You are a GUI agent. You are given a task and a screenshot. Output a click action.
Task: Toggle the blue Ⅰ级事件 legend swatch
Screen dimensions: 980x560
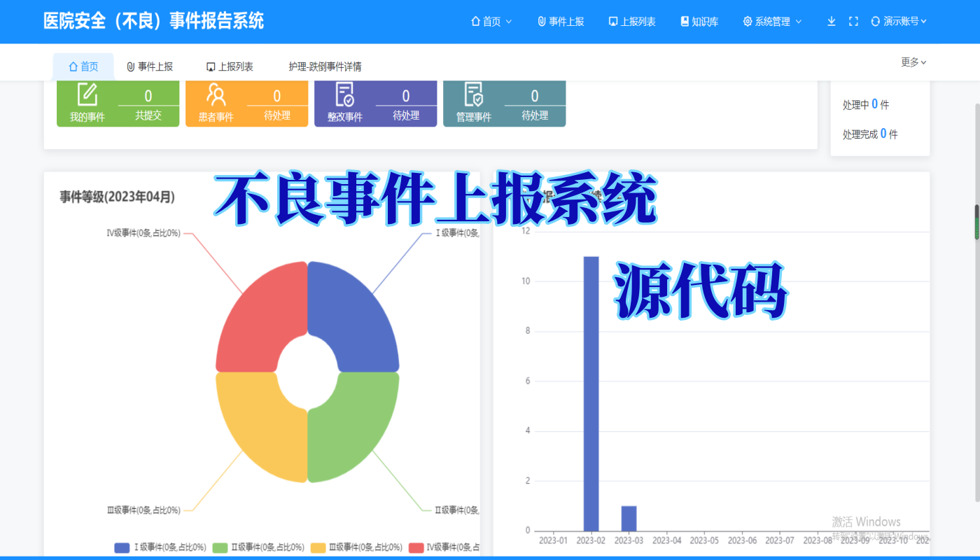tap(122, 547)
